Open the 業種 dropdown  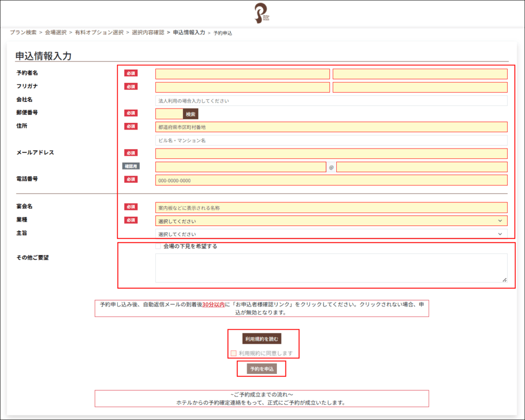331,221
